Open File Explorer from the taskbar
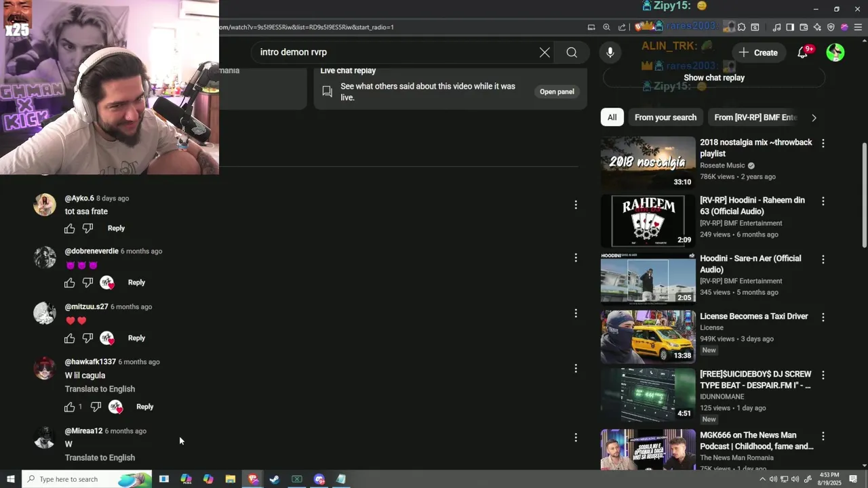This screenshot has width=868, height=488. pyautogui.click(x=231, y=479)
